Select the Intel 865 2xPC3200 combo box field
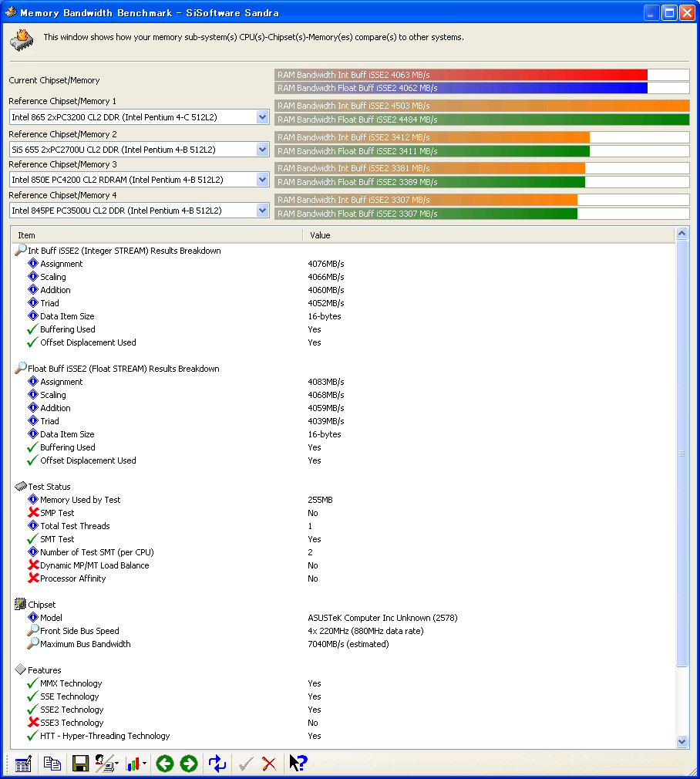The height and width of the screenshot is (779, 700). 139,117
